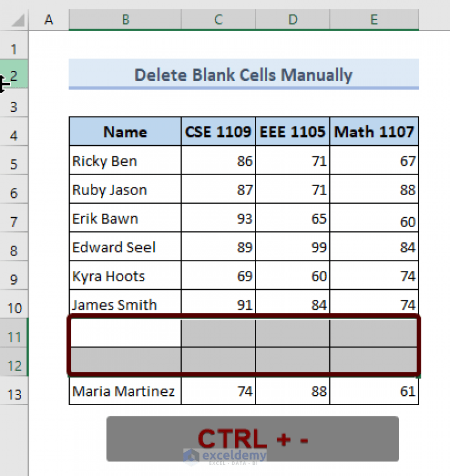Click Erik Bawn's CSE 1109 score 93
This screenshot has width=450, height=476.
pyautogui.click(x=219, y=218)
